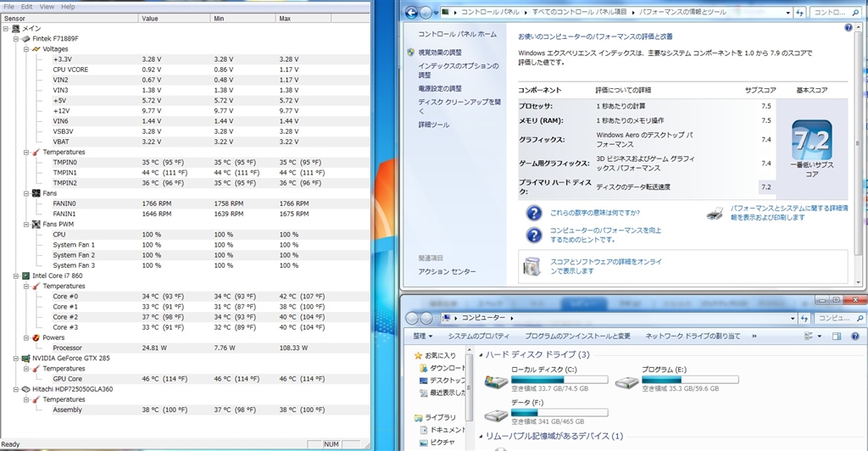
Task: Open the File menu in hardware monitor
Action: [10, 6]
